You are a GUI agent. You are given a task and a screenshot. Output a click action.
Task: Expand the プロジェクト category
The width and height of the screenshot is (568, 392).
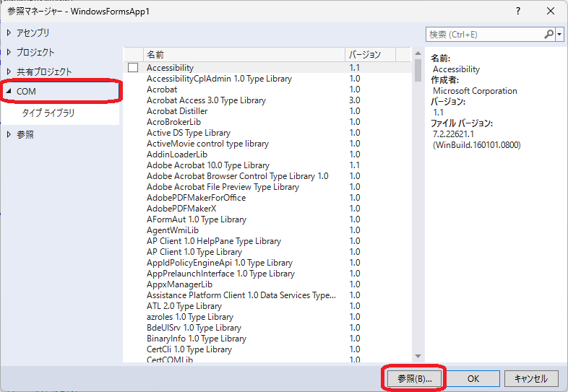[9, 52]
